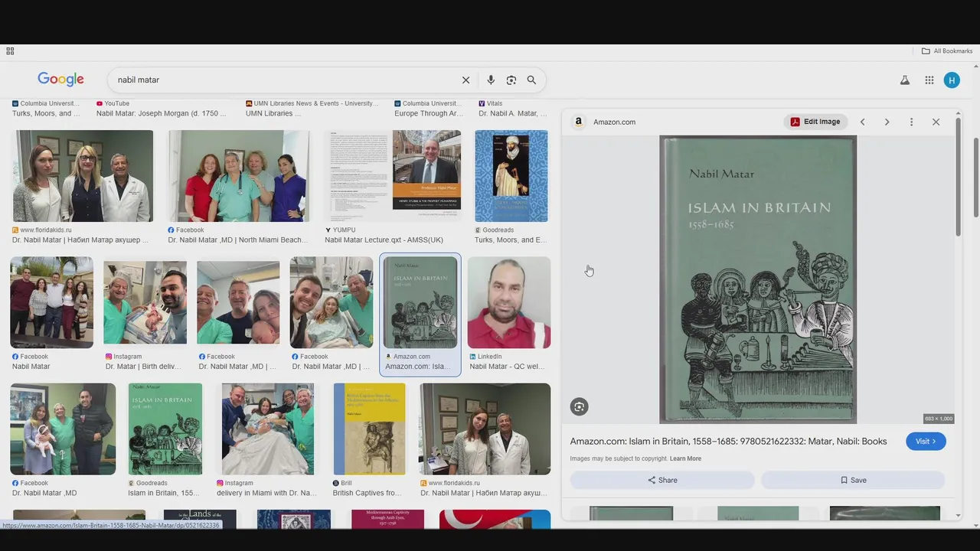
Task: Open LinkedIn Nabil Matar QC portrait
Action: (509, 302)
